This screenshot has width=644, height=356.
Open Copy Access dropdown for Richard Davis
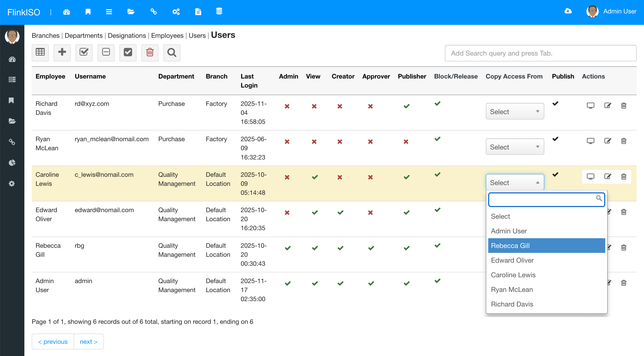click(515, 111)
